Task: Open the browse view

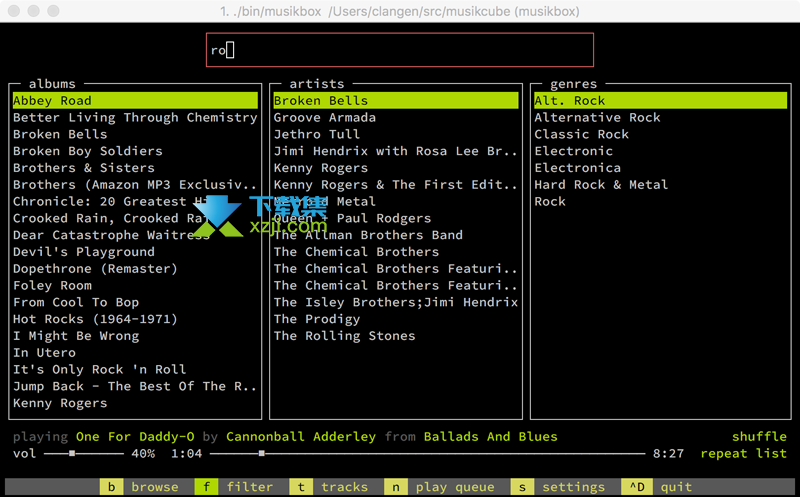Action: [155, 487]
